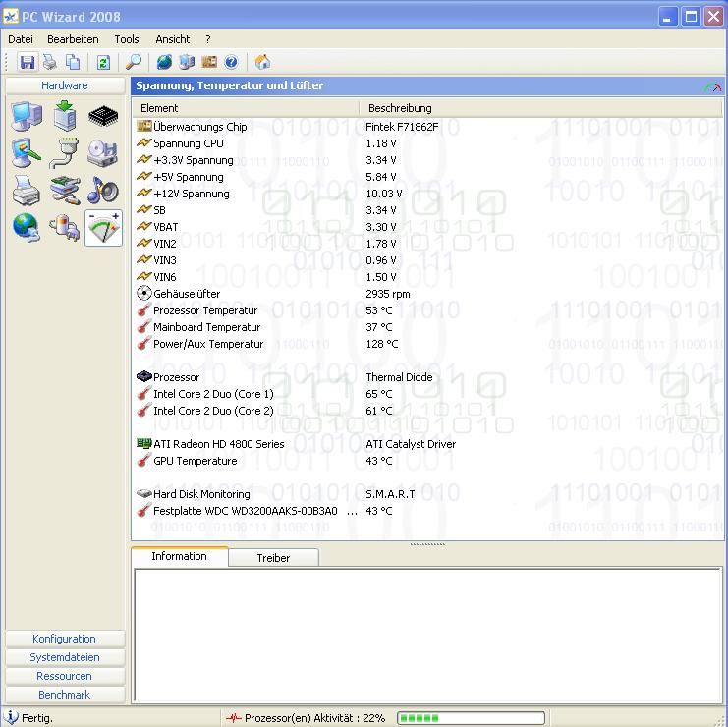Select the +12V Spannung row

[x=427, y=194]
